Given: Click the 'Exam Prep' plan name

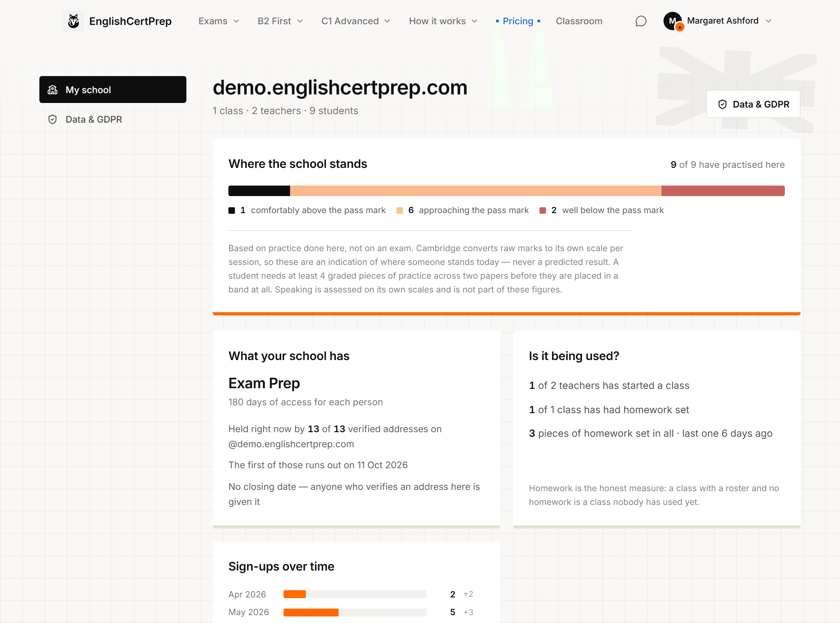Looking at the screenshot, I should point(264,384).
